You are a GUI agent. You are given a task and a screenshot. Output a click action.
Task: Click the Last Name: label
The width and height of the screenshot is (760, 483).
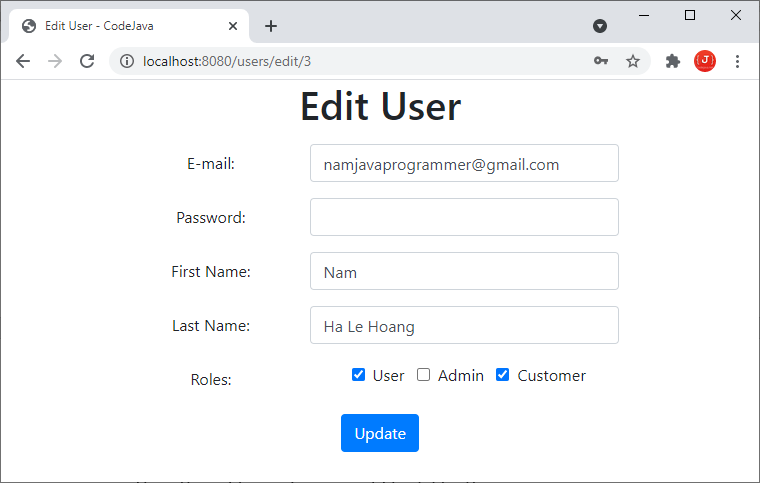tap(211, 326)
